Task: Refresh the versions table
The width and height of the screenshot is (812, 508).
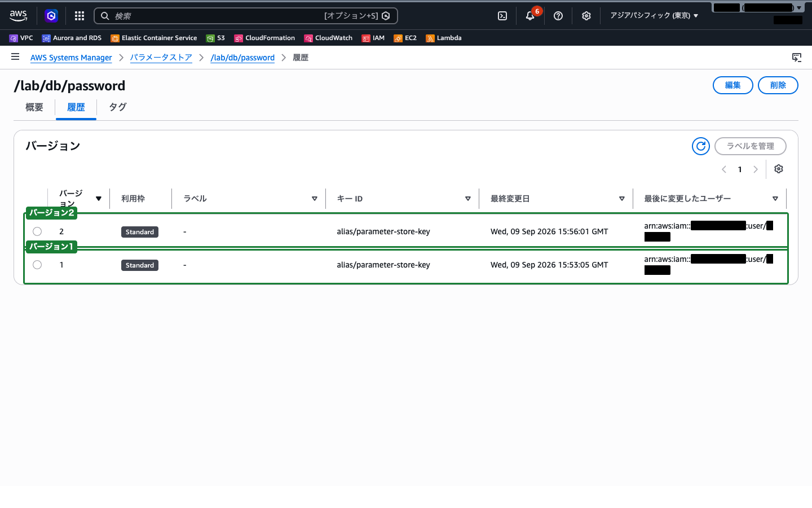Action: [x=701, y=146]
